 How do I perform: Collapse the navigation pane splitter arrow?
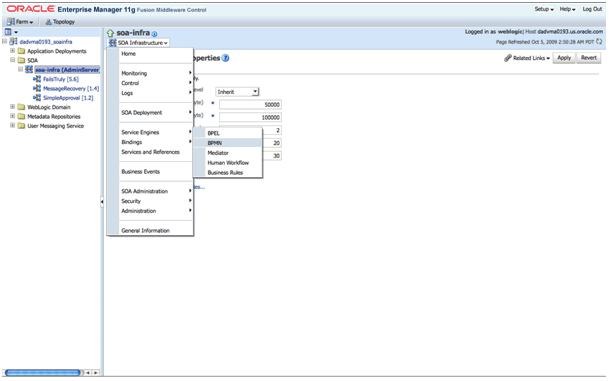(102, 202)
